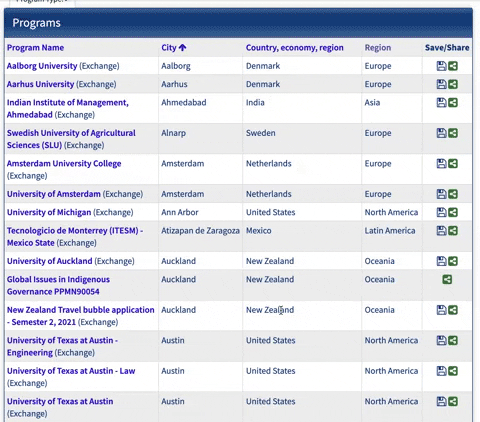
Task: Save the University of Michigan program
Action: (x=441, y=212)
